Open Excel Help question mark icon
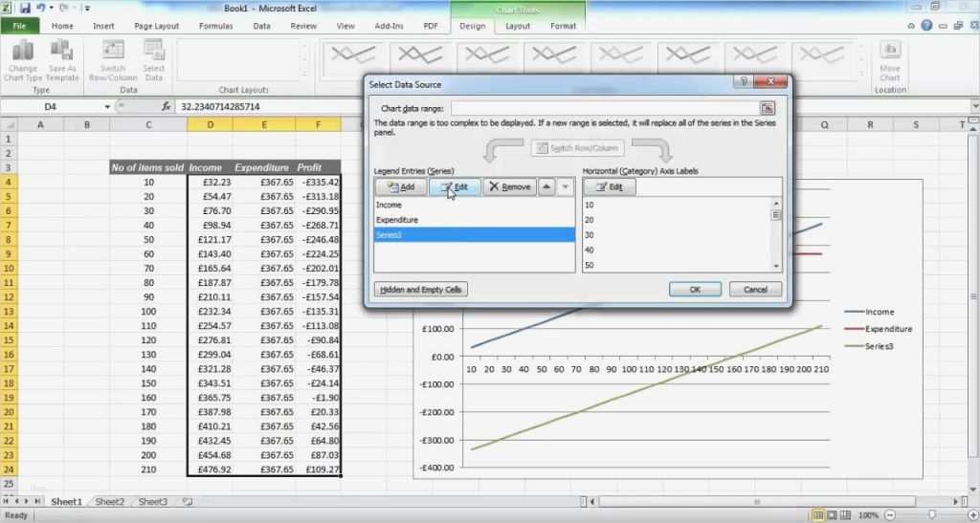Image resolution: width=980 pixels, height=523 pixels. [926, 26]
